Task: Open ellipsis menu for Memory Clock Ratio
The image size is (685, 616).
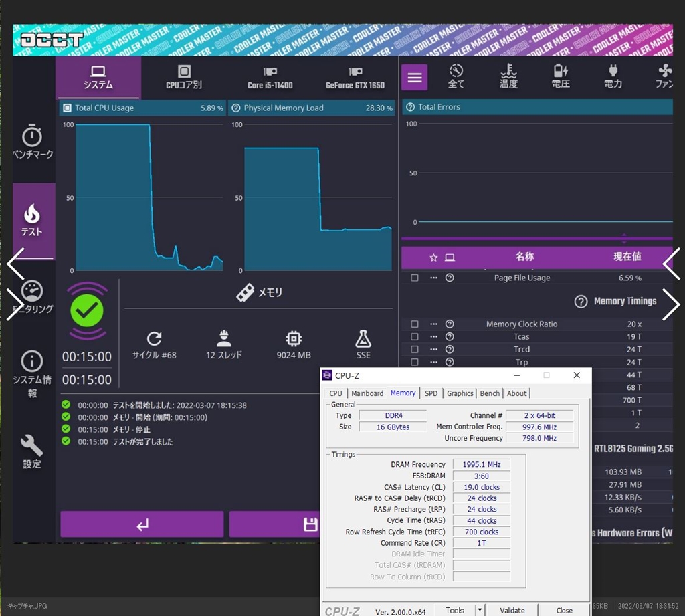Action: pos(433,324)
